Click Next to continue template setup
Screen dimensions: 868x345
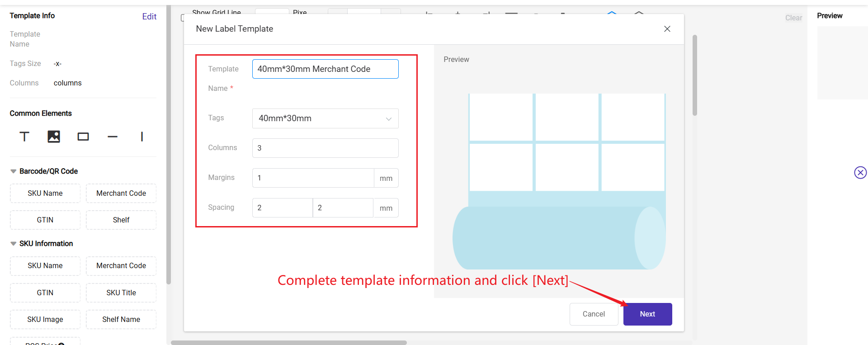click(x=647, y=314)
